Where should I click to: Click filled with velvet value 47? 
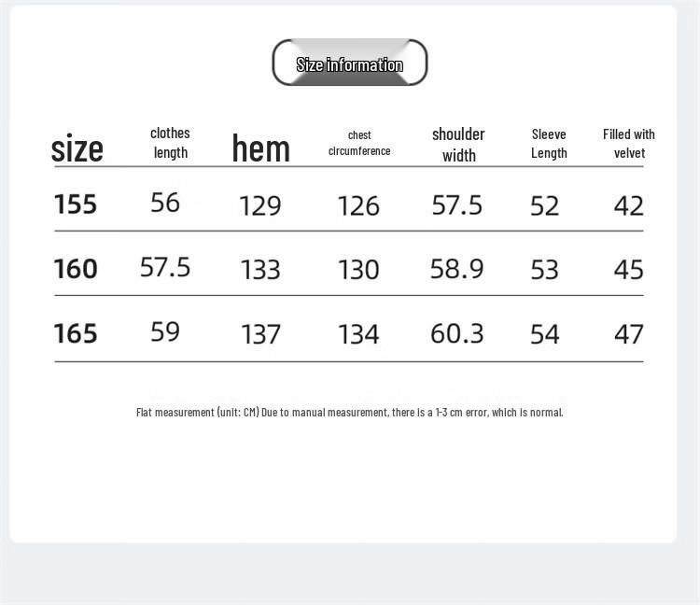(x=629, y=334)
